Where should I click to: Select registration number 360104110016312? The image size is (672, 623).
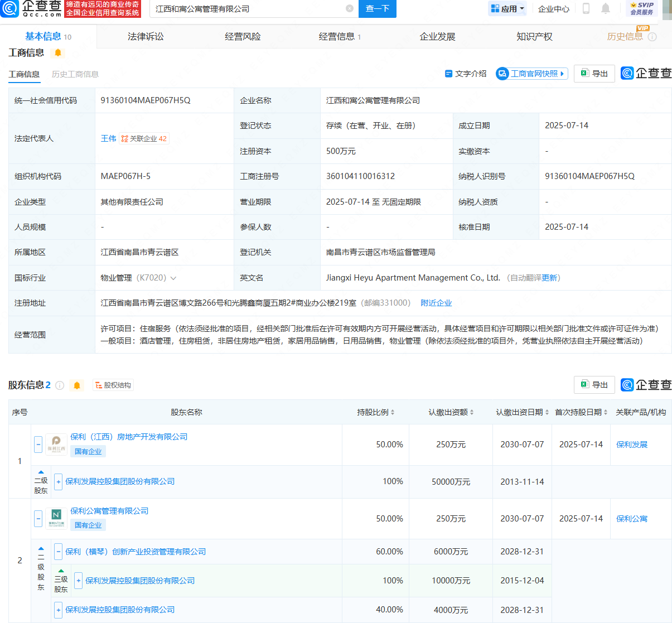click(x=360, y=176)
